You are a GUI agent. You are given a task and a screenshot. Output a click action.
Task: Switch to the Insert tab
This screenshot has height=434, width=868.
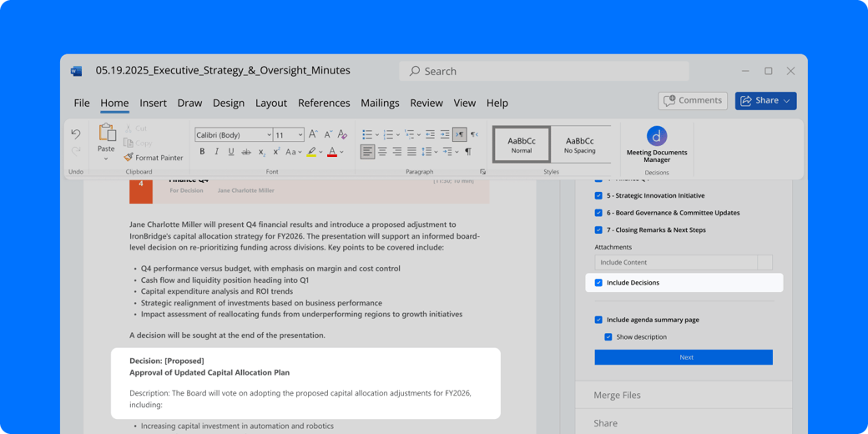[153, 103]
